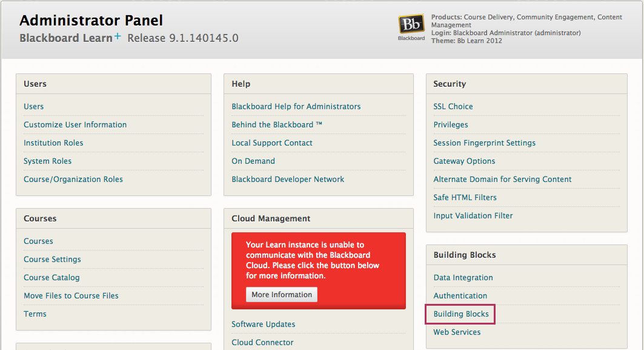Open Session Fingerprint Settings
This screenshot has width=644, height=350.
485,143
